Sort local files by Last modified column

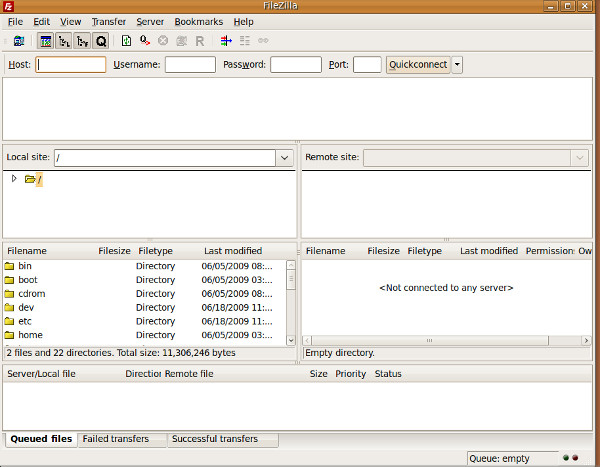click(233, 251)
